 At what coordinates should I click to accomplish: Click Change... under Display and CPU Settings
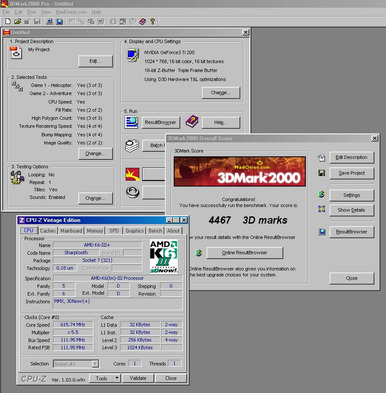pyautogui.click(x=221, y=92)
